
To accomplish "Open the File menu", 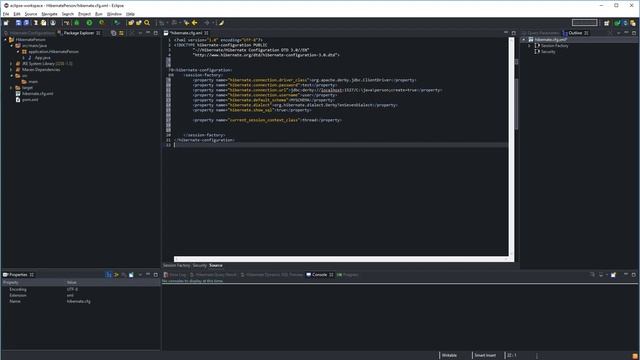I will (6, 14).
